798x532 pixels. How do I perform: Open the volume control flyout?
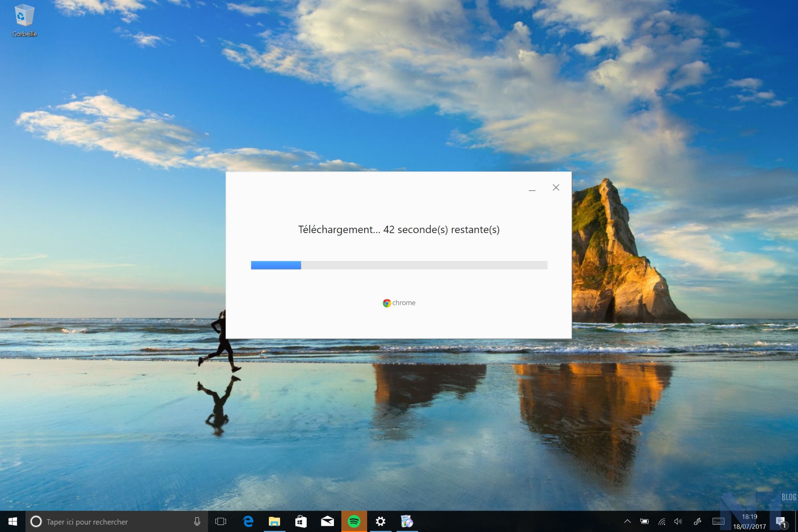click(678, 521)
